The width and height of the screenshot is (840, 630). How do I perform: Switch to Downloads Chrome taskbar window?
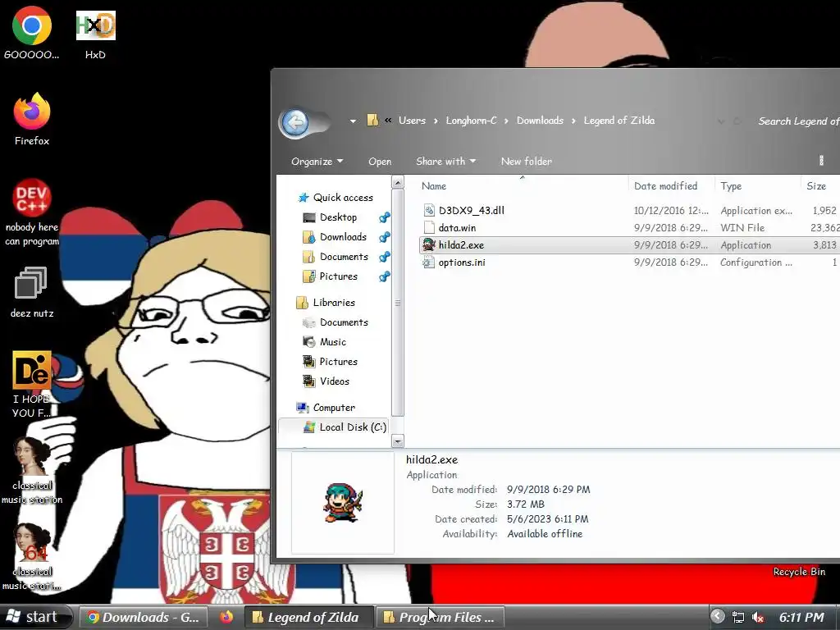coord(144,617)
